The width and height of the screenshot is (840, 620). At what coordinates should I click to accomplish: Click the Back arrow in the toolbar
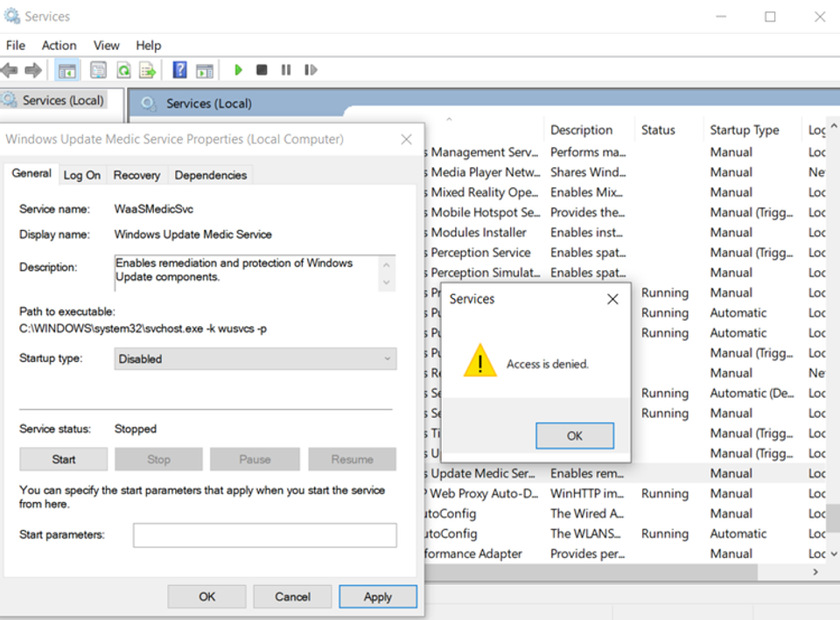pos(10,70)
